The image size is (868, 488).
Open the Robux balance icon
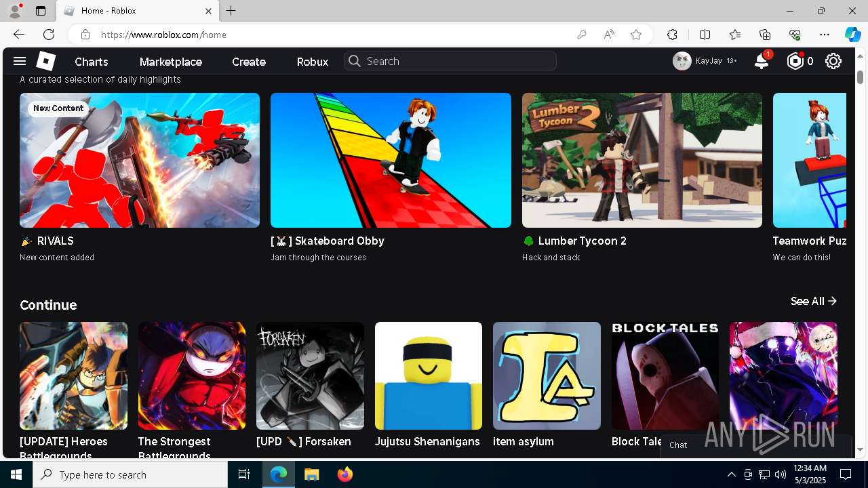pyautogui.click(x=795, y=62)
